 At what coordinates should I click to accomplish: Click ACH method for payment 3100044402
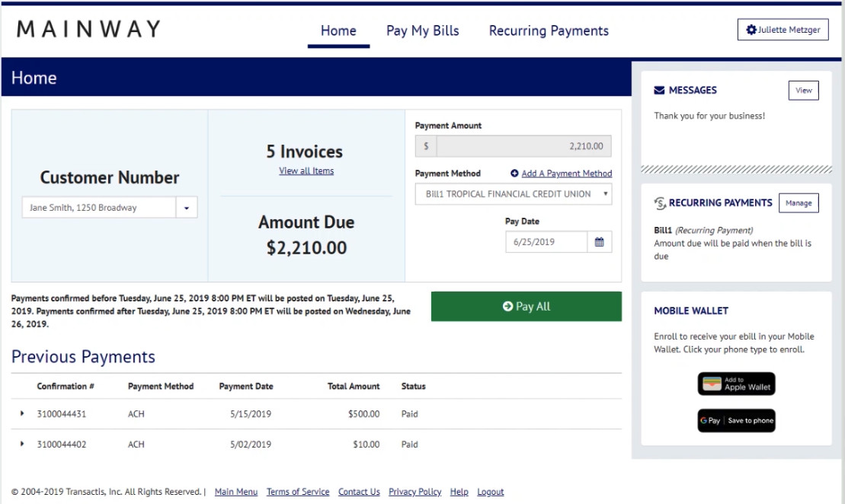pos(136,444)
